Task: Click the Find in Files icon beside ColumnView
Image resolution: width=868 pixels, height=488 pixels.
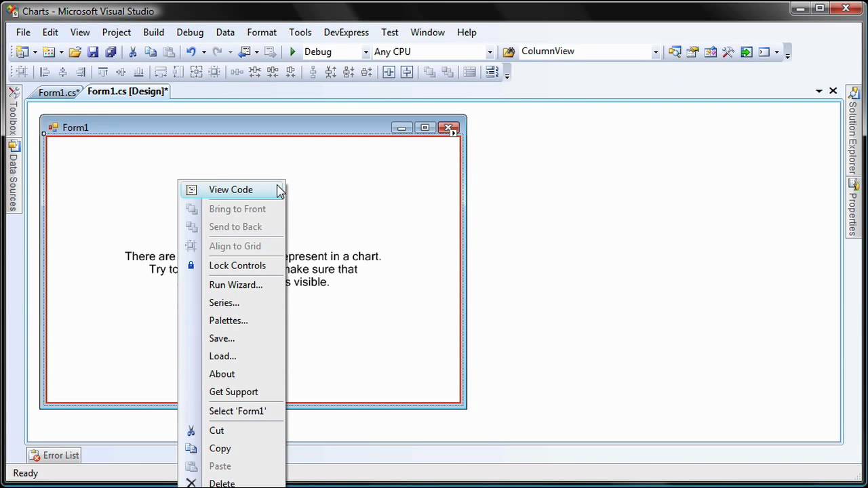Action: (509, 52)
